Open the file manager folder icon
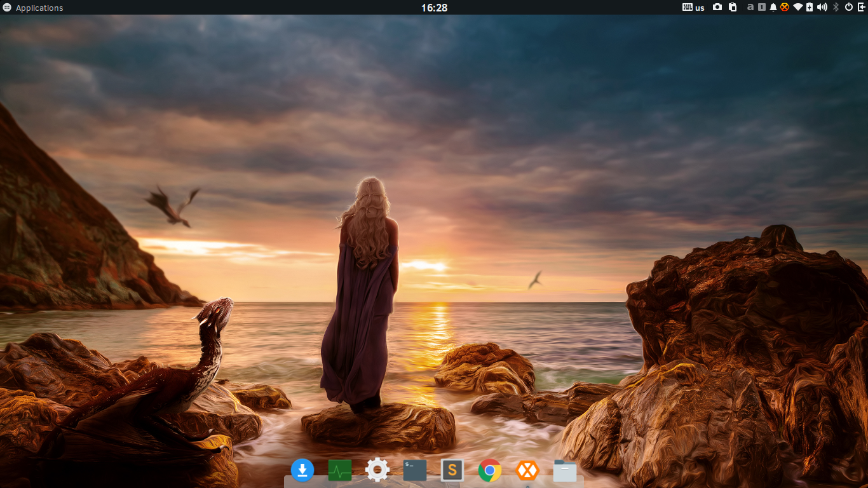This screenshot has width=868, height=488. coord(565,470)
